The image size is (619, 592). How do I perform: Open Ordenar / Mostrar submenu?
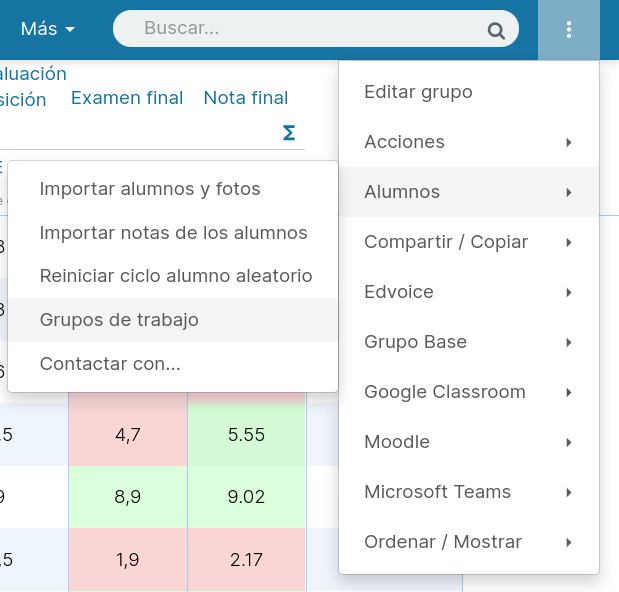tap(469, 542)
